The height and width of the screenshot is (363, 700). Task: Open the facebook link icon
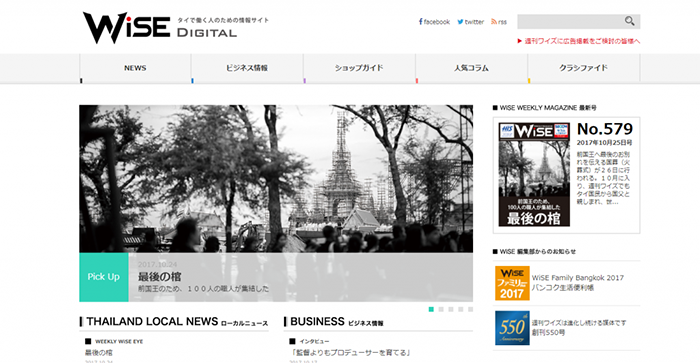[421, 21]
